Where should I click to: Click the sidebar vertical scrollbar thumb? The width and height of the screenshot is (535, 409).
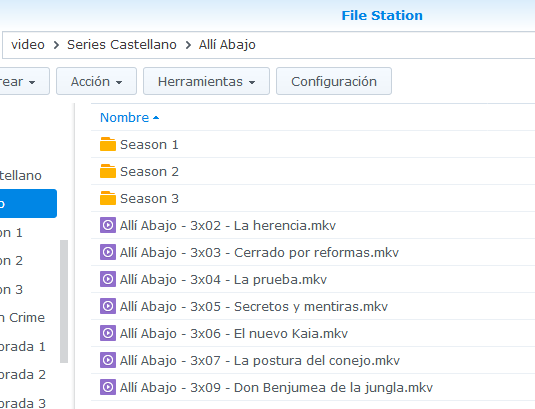click(x=64, y=302)
